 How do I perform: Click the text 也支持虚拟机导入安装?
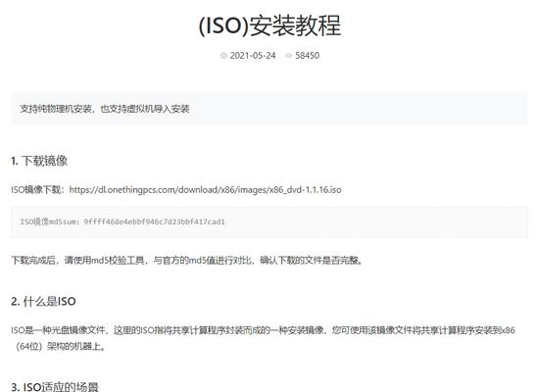tap(145, 109)
